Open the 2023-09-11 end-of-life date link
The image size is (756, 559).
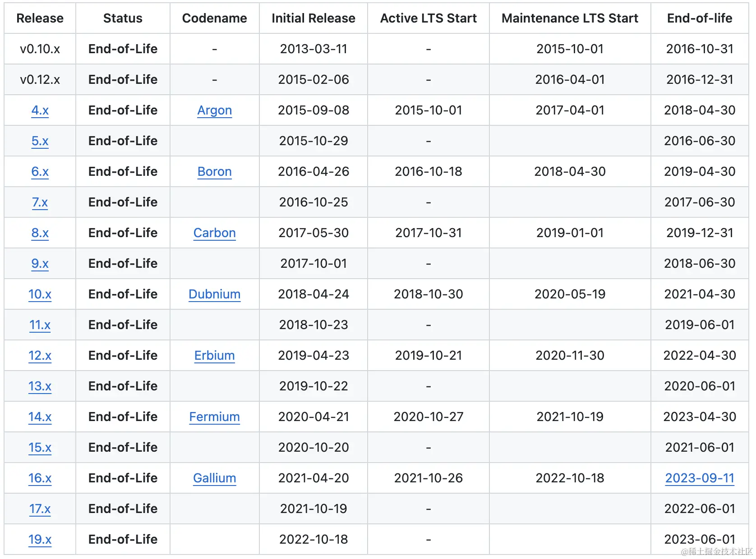(700, 478)
